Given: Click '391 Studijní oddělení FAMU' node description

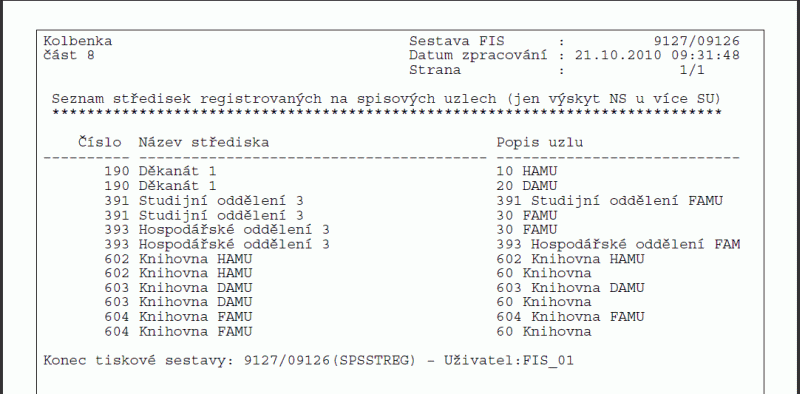Looking at the screenshot, I should coord(610,201).
